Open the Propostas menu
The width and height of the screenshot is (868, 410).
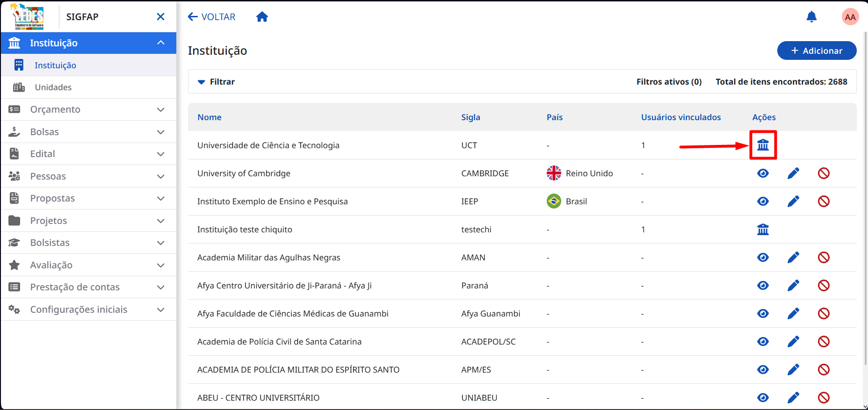point(88,198)
